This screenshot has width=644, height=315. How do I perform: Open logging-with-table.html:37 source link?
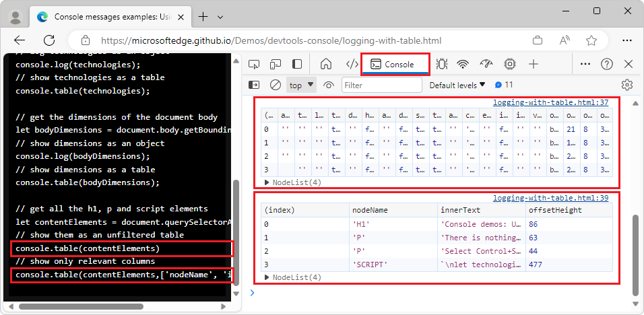pos(551,102)
